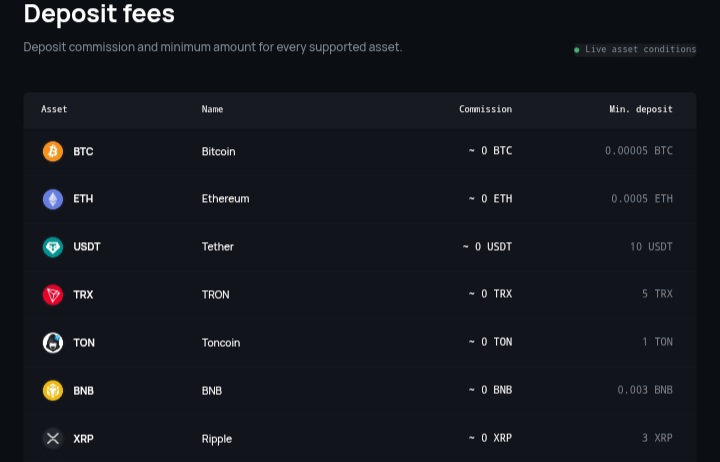The width and height of the screenshot is (720, 462).
Task: Open the Live asset conditions badge
Action: 635,49
